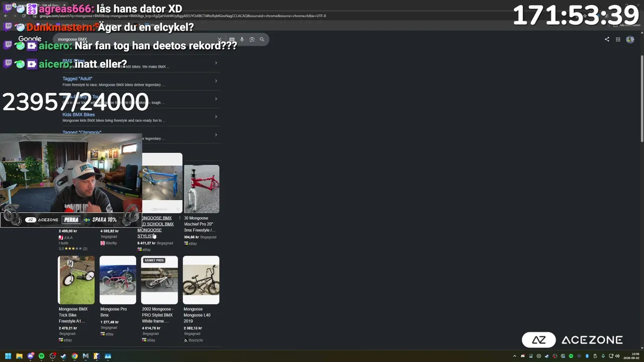Click the '2 499,00 kr' price
Viewport: 644px width, 362px height.
pos(68,231)
